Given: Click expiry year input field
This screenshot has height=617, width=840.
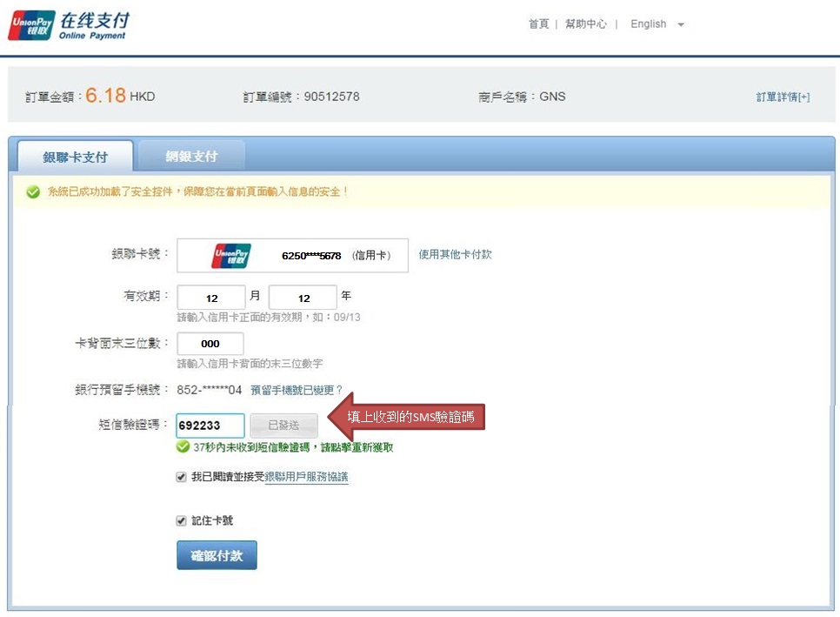Looking at the screenshot, I should coord(303,298).
